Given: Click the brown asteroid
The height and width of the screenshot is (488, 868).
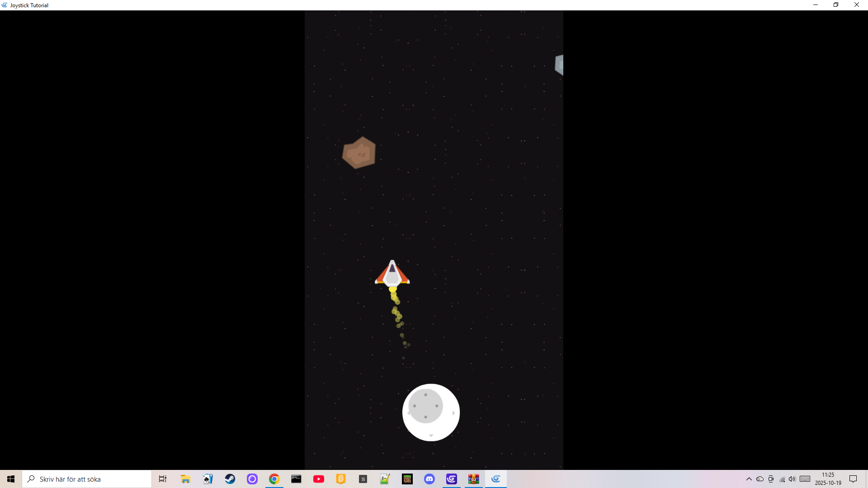Looking at the screenshot, I should (359, 153).
